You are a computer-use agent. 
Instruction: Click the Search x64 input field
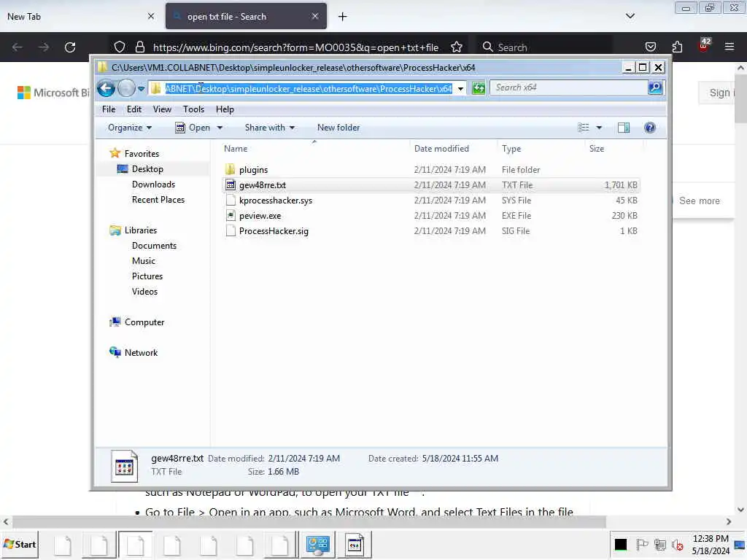[x=569, y=87]
